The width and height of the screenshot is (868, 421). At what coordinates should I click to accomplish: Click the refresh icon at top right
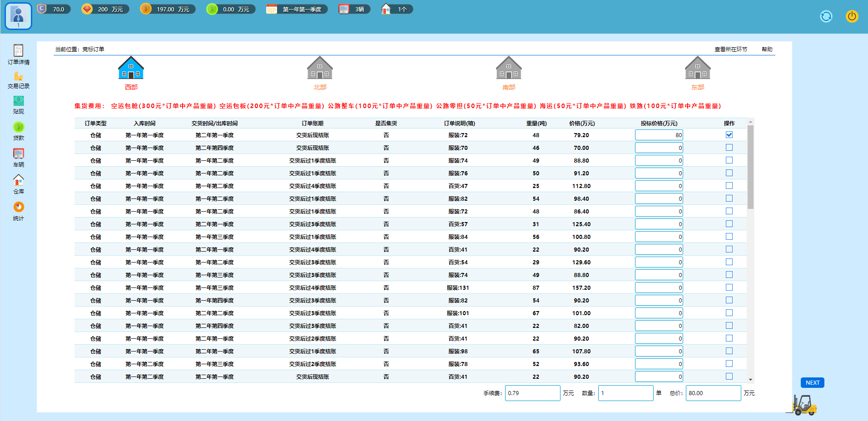[826, 16]
